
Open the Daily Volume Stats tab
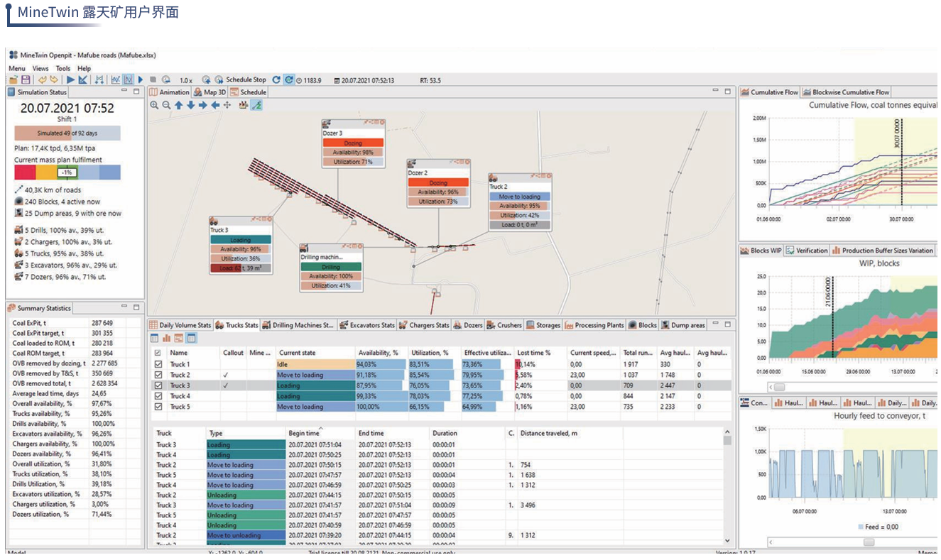point(180,325)
